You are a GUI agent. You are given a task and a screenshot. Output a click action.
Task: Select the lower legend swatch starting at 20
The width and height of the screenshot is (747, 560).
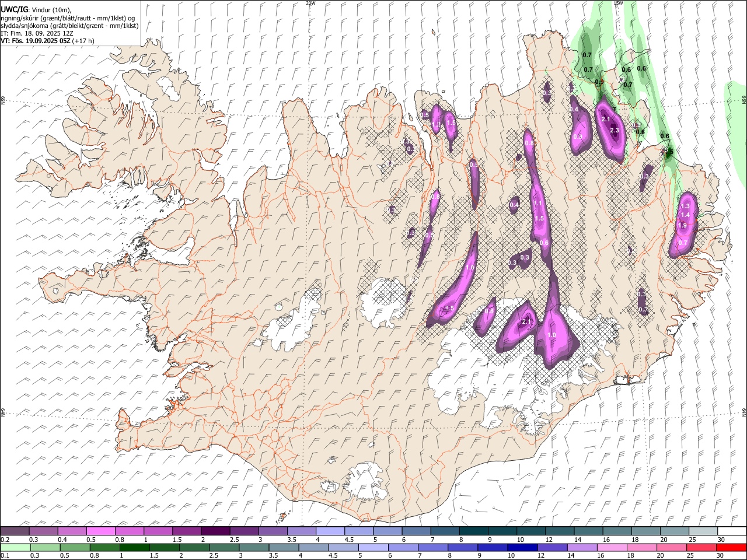click(x=671, y=547)
